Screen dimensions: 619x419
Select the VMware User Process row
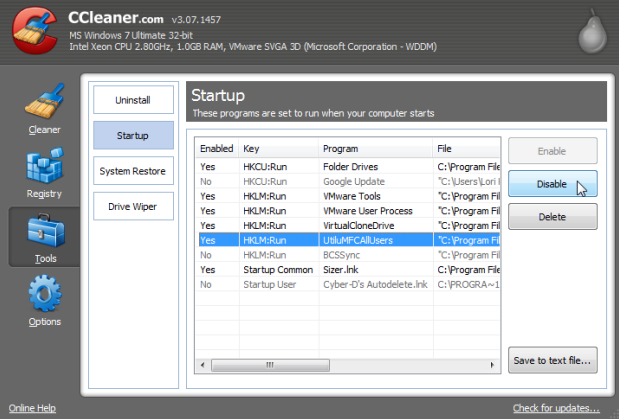pos(348,211)
